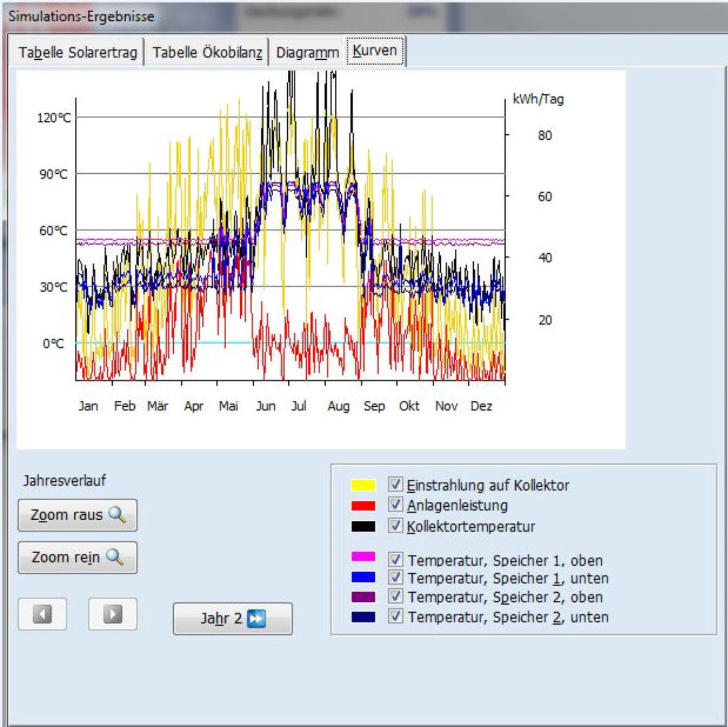The image size is (728, 727).
Task: Click the Jahresverlauf label
Action: (x=65, y=481)
